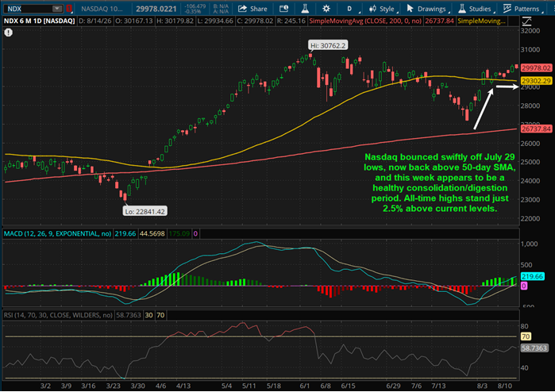Open the Drawings menu
555x392 pixels.
click(427, 9)
